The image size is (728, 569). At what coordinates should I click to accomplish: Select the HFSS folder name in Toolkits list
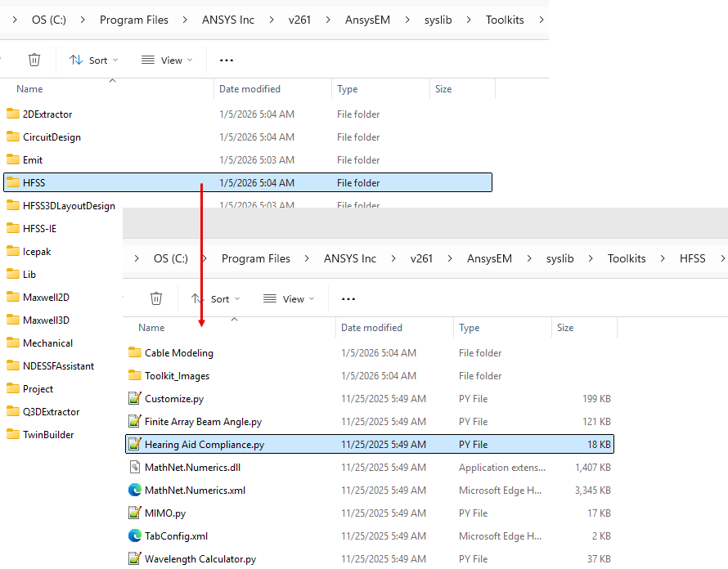34,183
